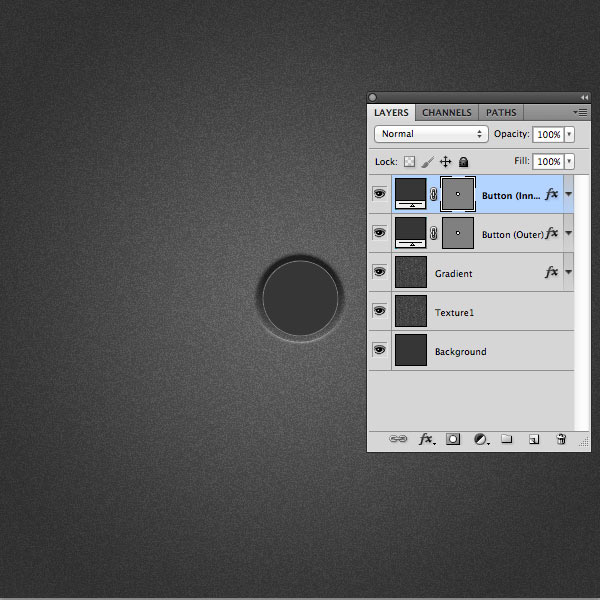This screenshot has height=600, width=600.
Task: Click mask link icon on Button (Inner) layer
Action: click(434, 194)
